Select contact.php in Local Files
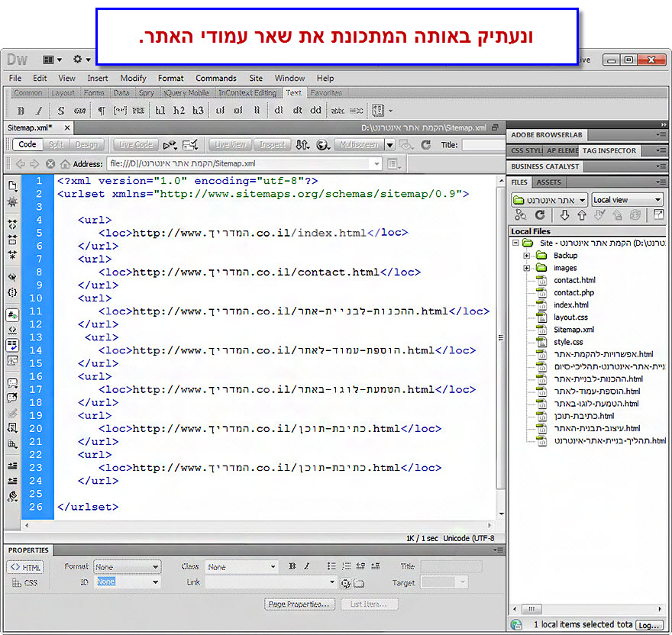The height and width of the screenshot is (635, 672). 573,292
